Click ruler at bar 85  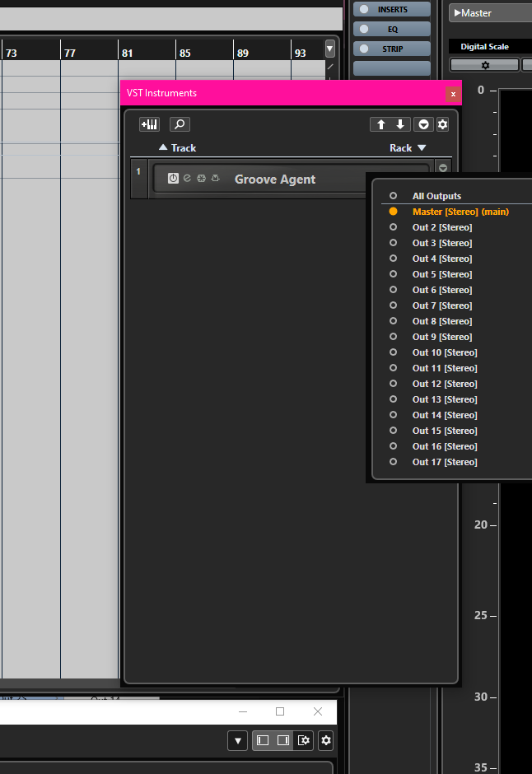[x=185, y=53]
